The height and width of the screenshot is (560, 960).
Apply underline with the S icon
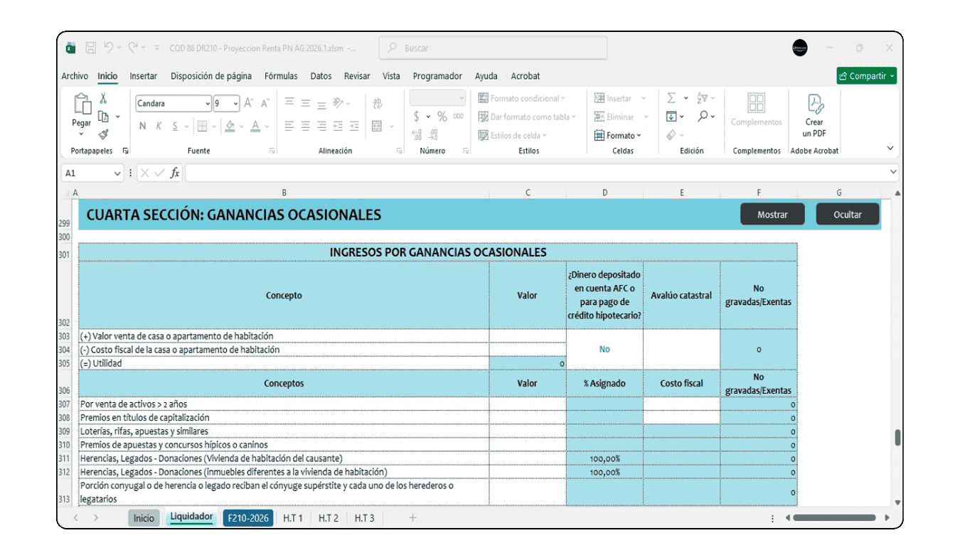(176, 125)
